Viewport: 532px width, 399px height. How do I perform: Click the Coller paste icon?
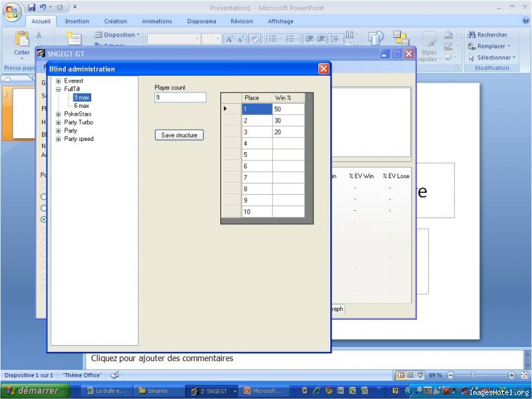pyautogui.click(x=22, y=39)
